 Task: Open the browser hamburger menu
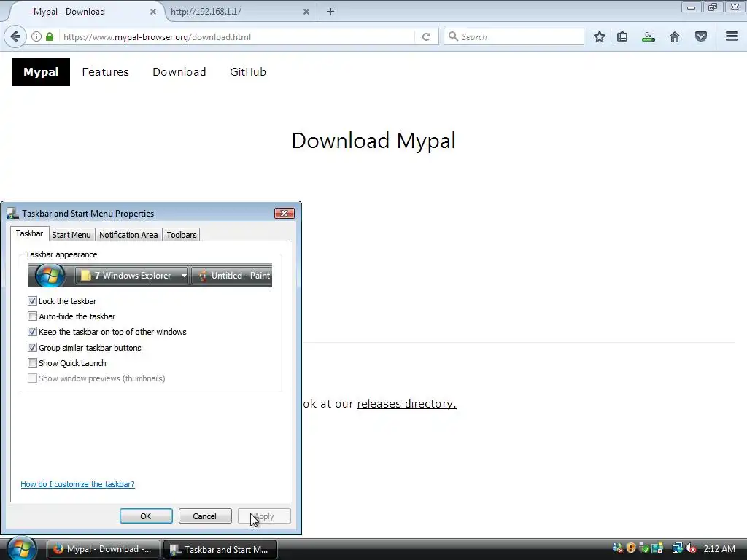click(x=732, y=36)
